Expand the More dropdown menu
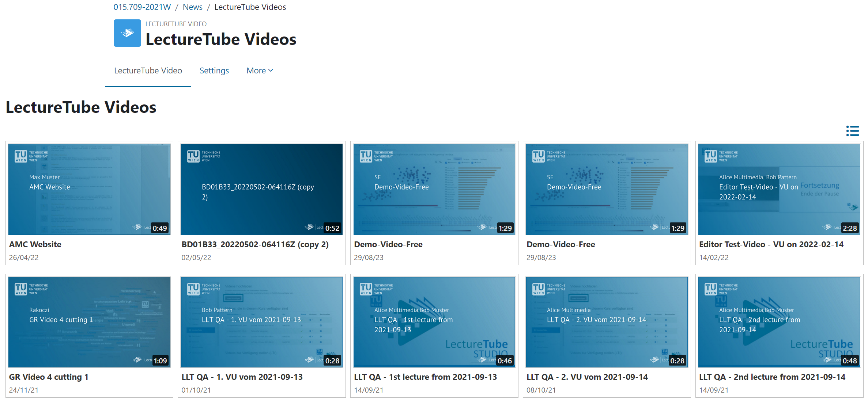Screen dimensions: 868x401 point(260,70)
